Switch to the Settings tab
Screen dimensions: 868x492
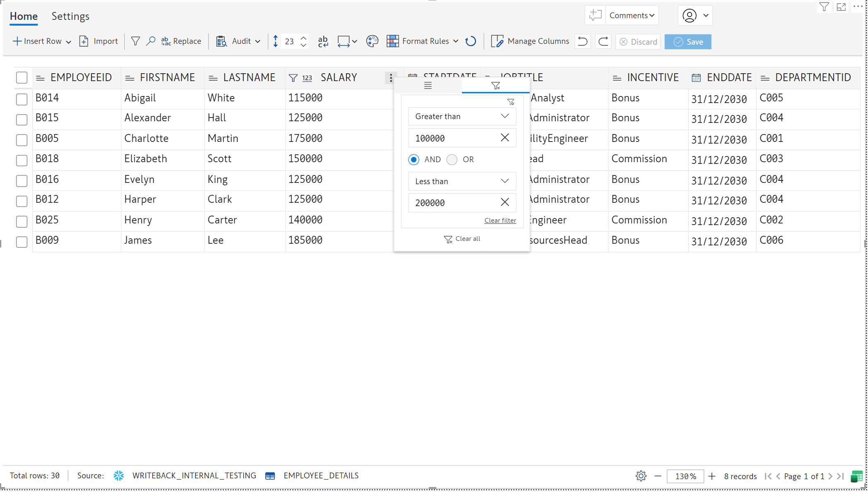[70, 16]
